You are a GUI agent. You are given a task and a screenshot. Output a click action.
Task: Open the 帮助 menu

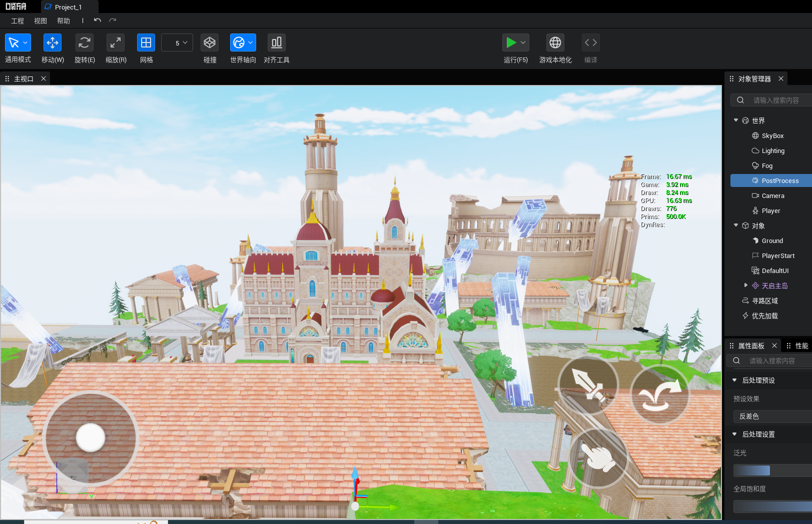(64, 21)
